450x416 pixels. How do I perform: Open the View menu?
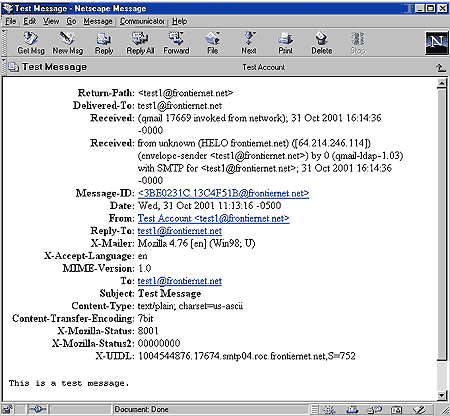51,21
